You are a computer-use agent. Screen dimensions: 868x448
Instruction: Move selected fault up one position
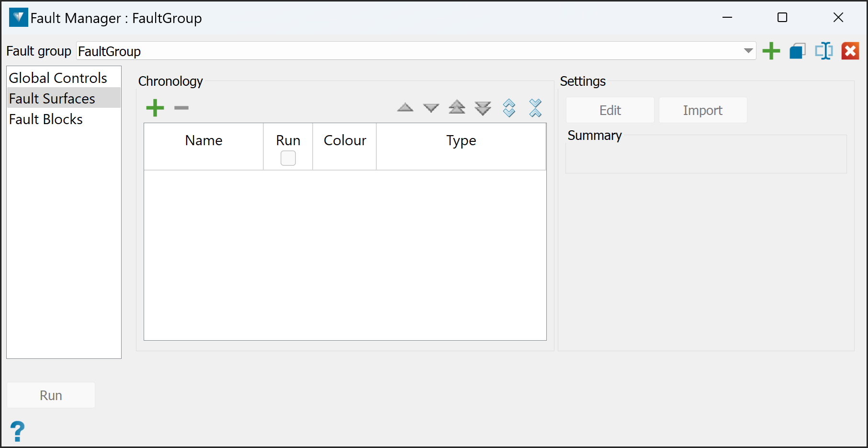coord(405,108)
